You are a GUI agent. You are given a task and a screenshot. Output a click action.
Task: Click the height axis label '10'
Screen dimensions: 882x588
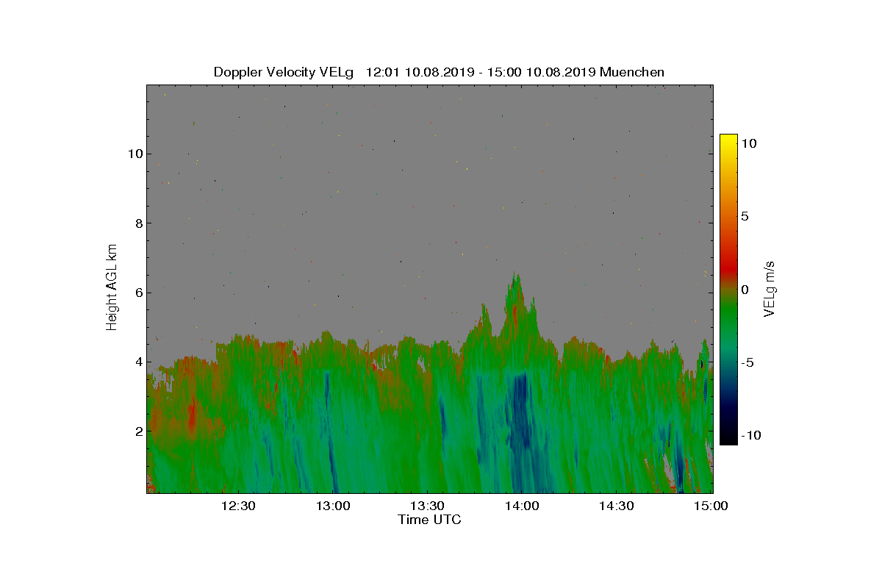click(x=134, y=154)
